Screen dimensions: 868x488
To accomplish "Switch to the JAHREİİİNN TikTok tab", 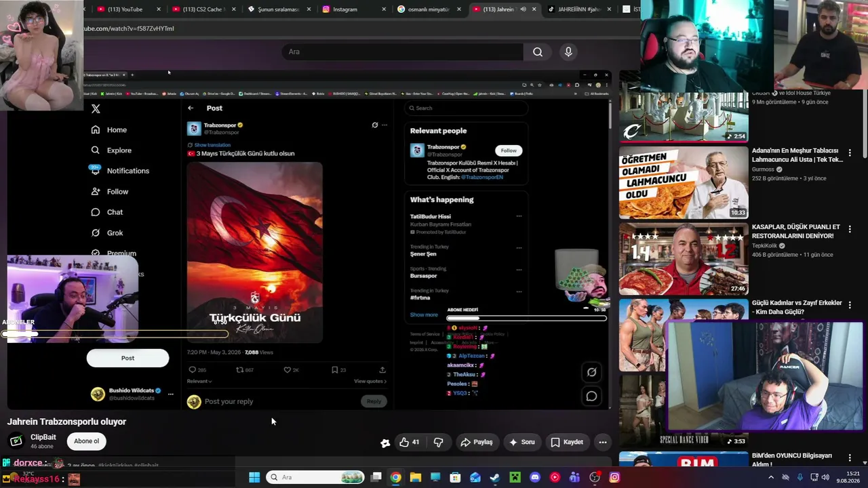I will coord(578,9).
